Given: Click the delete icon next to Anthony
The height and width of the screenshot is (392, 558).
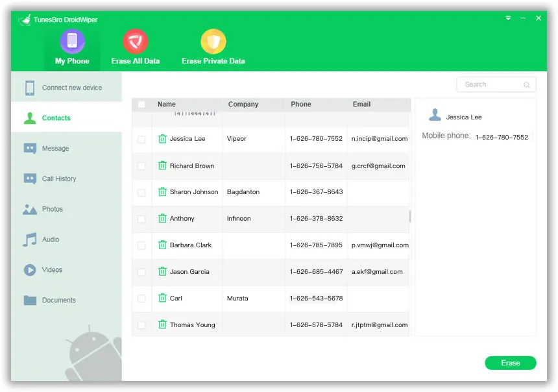Looking at the screenshot, I should pos(162,218).
